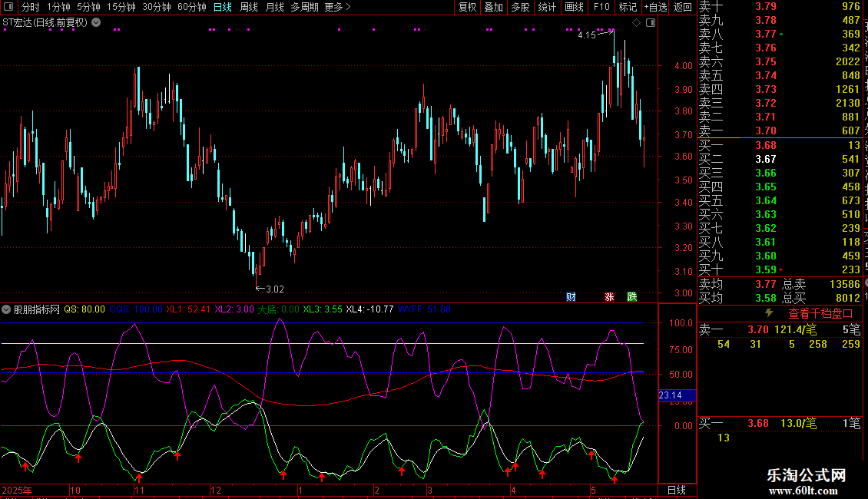Click the CQS: 100.00 indicator value
Viewport: 868px width, 499px height.
(x=136, y=309)
